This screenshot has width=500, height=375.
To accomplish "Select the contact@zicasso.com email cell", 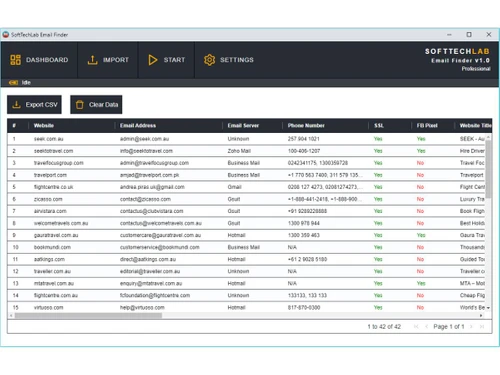I will [x=145, y=199].
